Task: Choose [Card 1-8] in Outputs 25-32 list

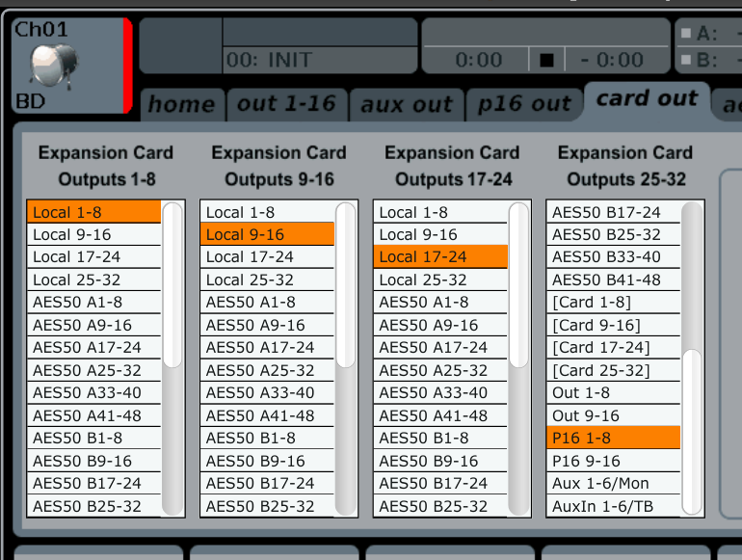Action: pyautogui.click(x=614, y=302)
